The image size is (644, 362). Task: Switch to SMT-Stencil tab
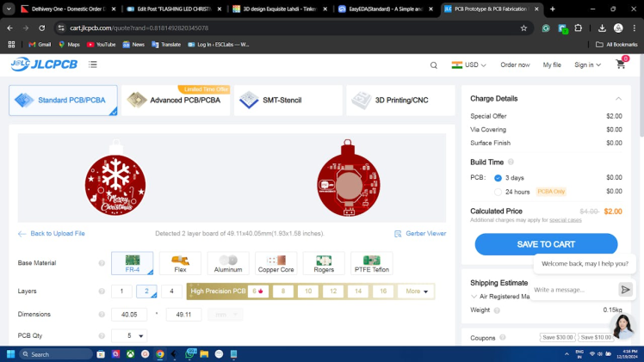(288, 100)
